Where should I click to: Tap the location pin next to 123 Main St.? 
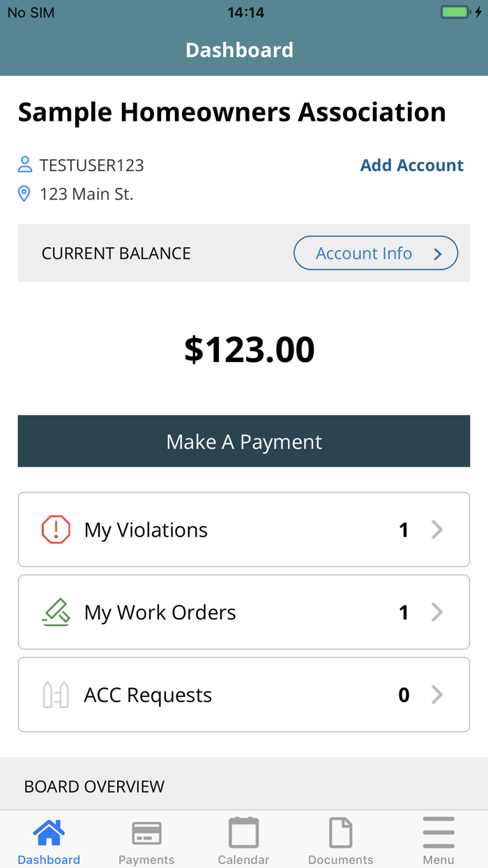coord(24,193)
